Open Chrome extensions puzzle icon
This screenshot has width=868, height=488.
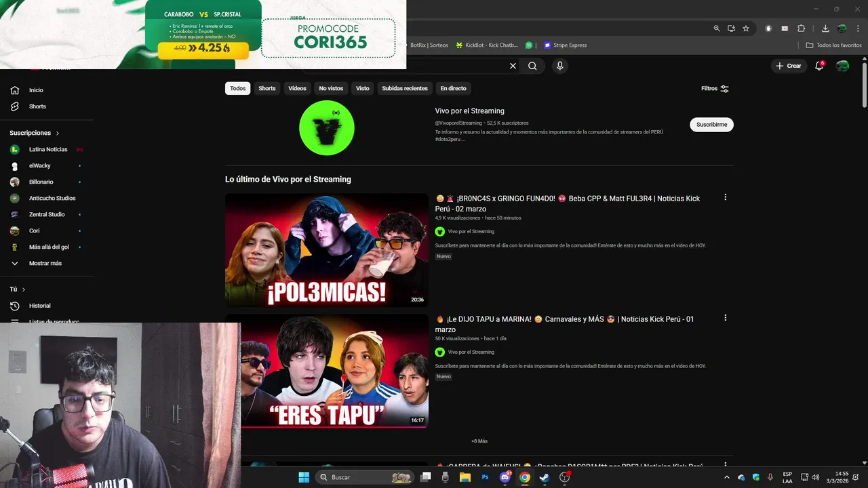[801, 28]
